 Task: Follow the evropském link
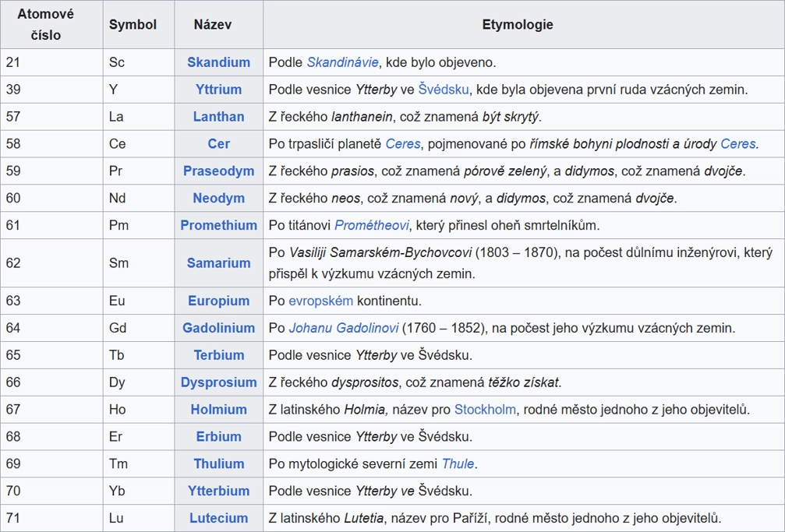320,301
